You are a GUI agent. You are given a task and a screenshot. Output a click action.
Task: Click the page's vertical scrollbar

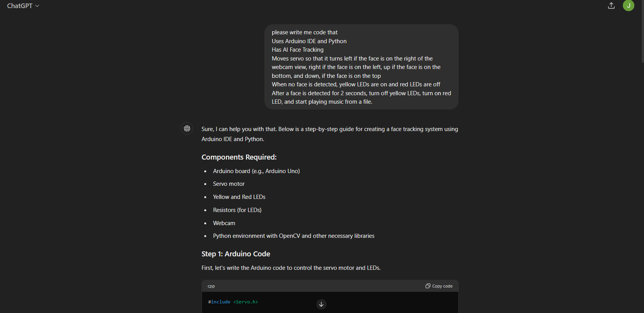[x=642, y=31]
